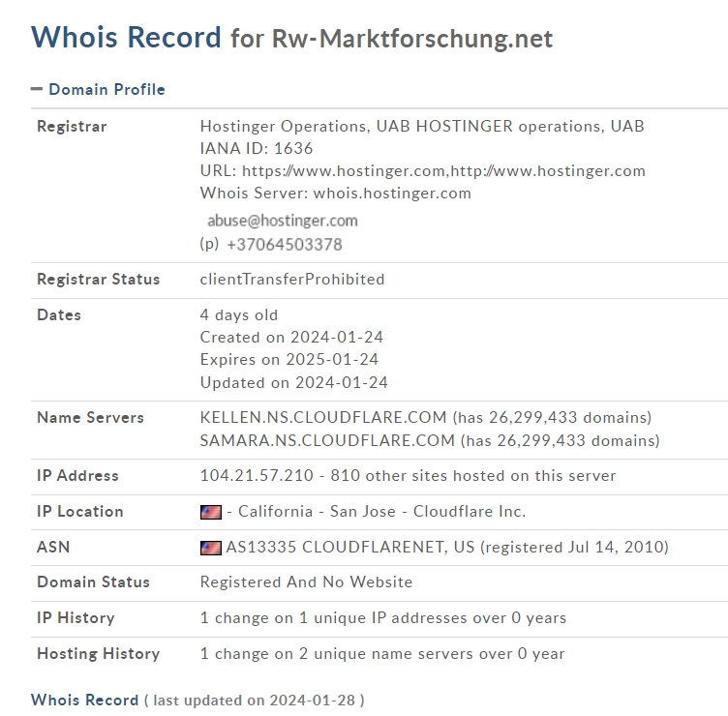This screenshot has height=716, width=728.
Task: Click the IANA ID: 1636 text
Action: [x=257, y=148]
